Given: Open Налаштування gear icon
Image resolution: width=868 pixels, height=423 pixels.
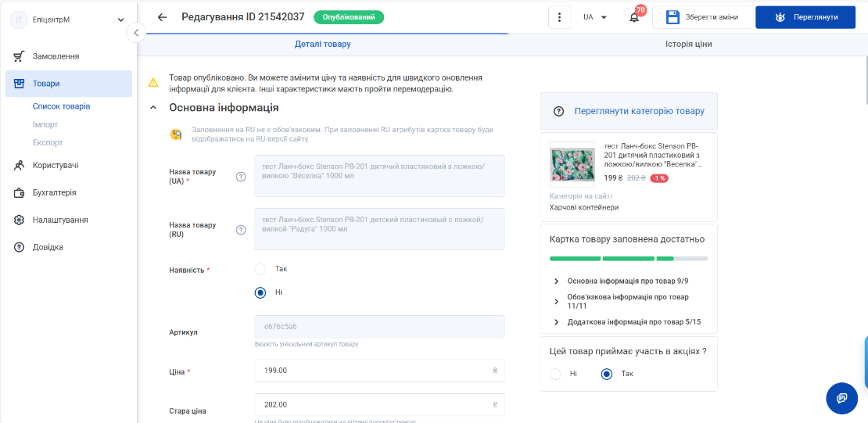Looking at the screenshot, I should 19,220.
